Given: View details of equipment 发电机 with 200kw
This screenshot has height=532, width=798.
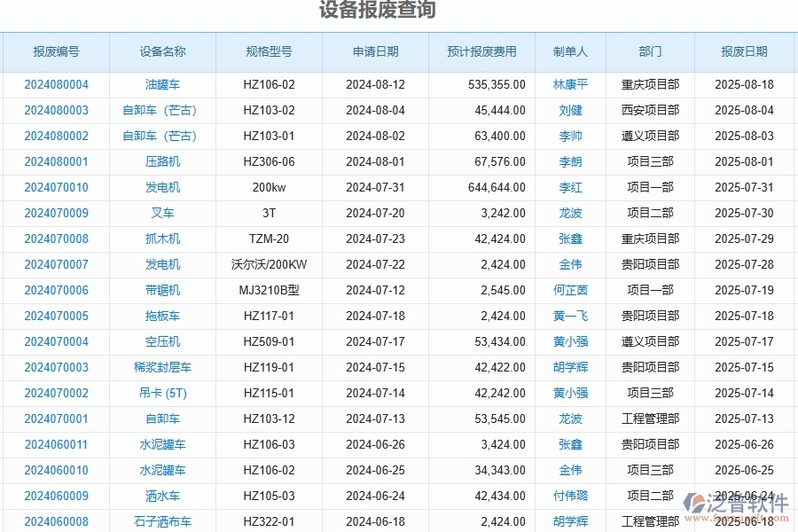Looking at the screenshot, I should click(162, 187).
